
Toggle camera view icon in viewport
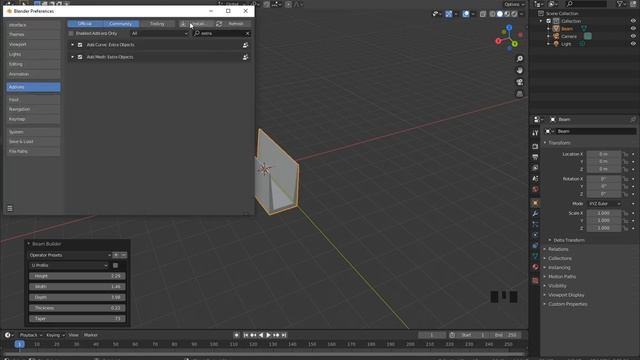pyautogui.click(x=520, y=82)
